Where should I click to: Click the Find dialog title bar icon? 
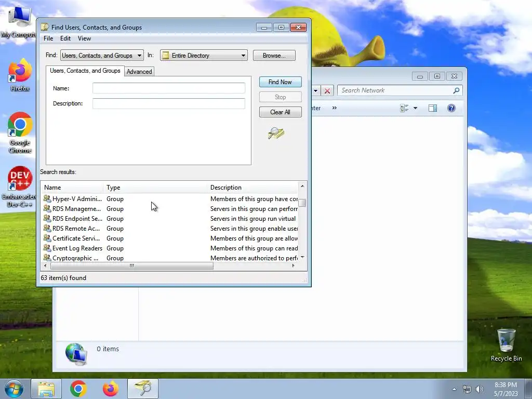point(45,27)
